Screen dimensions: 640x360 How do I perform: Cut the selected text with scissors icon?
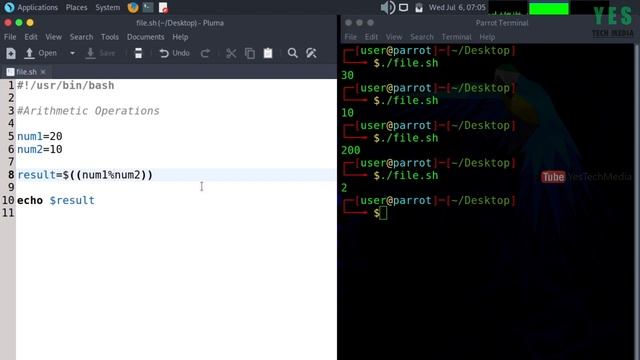[x=231, y=53]
